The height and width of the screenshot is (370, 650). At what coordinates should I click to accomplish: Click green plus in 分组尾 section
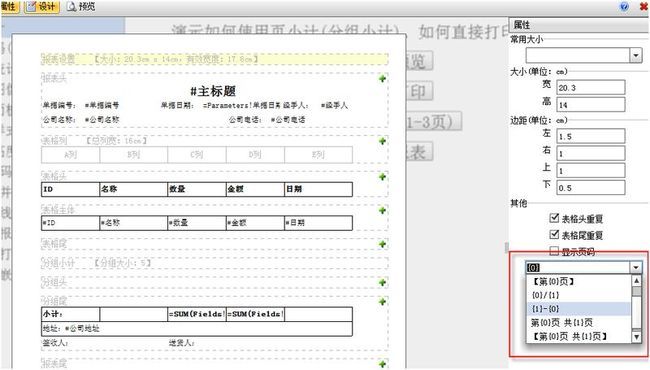click(x=382, y=302)
